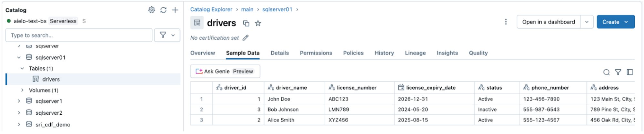Image resolution: width=644 pixels, height=134 pixels.
Task: Search the sample data table
Action: [606, 72]
